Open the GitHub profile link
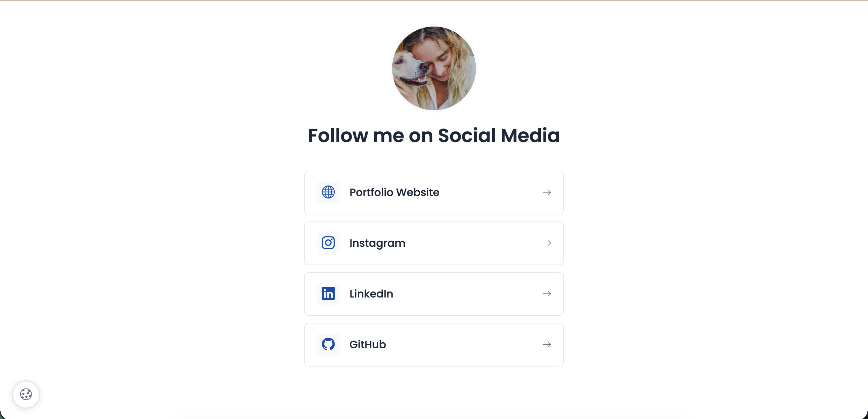Image resolution: width=868 pixels, height=419 pixels. (x=368, y=344)
